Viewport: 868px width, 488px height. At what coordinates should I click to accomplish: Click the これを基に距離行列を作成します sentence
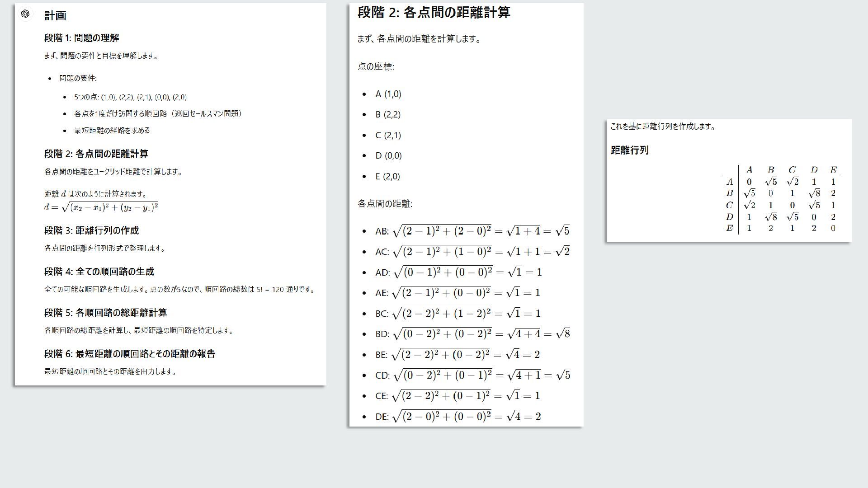(x=662, y=127)
